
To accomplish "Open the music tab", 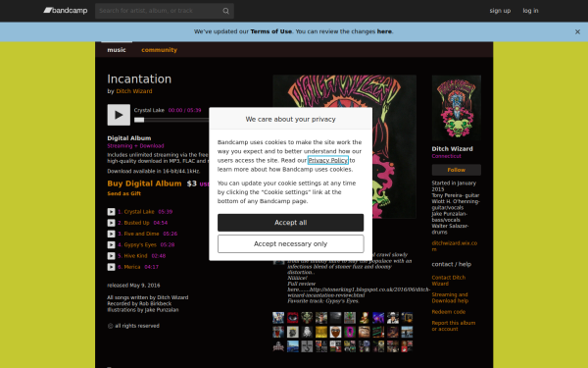I will click(x=117, y=50).
